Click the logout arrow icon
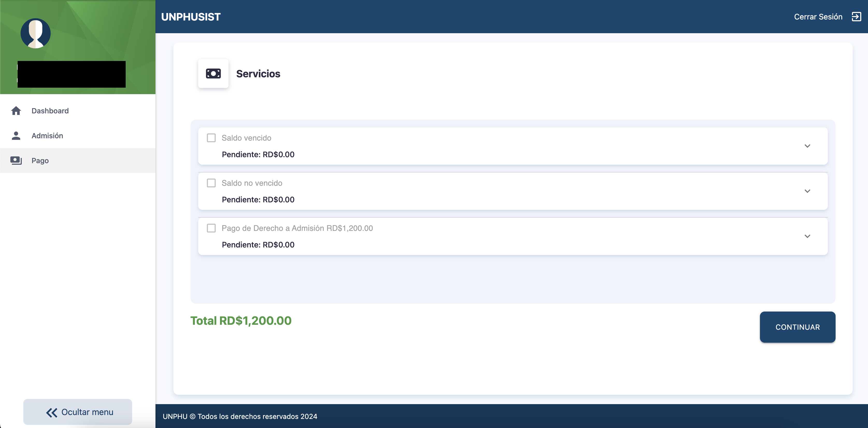Image resolution: width=868 pixels, height=428 pixels. click(x=856, y=17)
